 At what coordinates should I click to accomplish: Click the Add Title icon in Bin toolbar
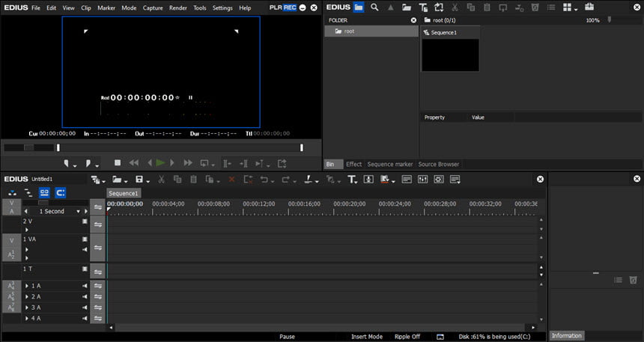tap(423, 7)
